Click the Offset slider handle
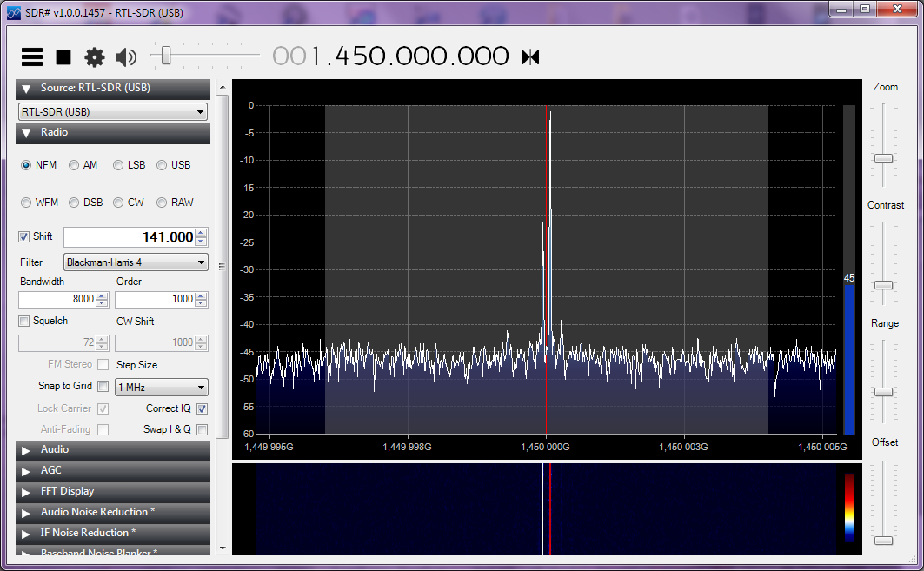924x571 pixels. pos(883,541)
